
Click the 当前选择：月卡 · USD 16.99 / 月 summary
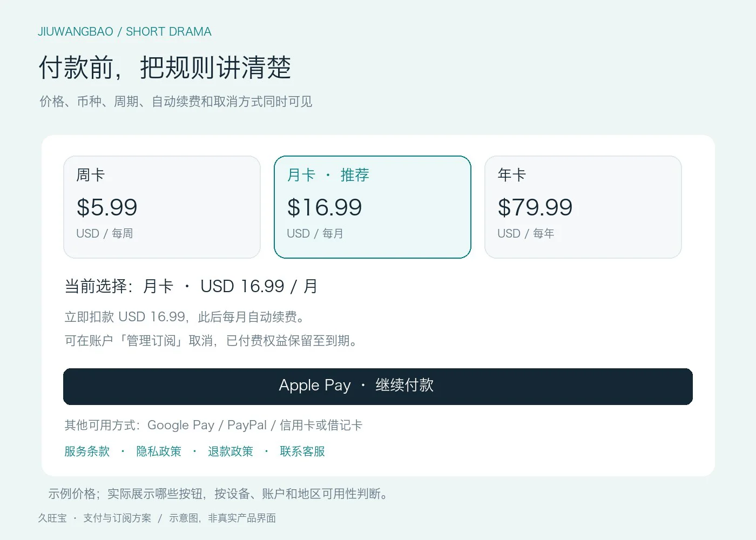[x=191, y=286]
